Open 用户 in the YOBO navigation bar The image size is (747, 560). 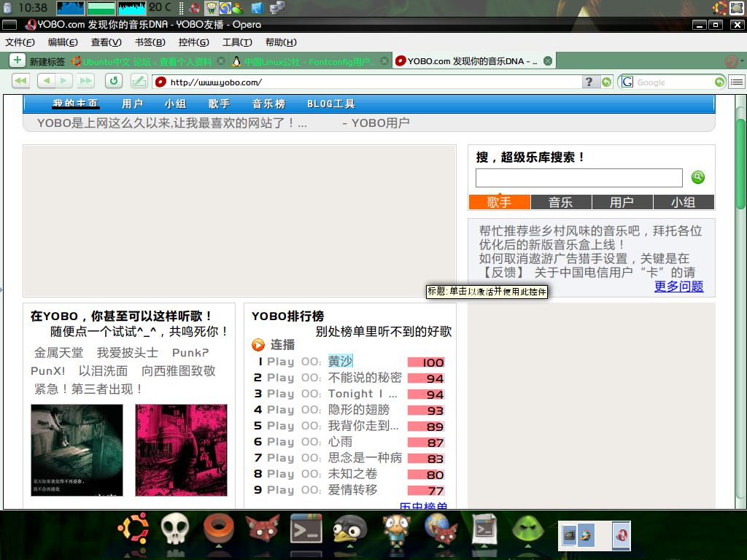(x=133, y=104)
